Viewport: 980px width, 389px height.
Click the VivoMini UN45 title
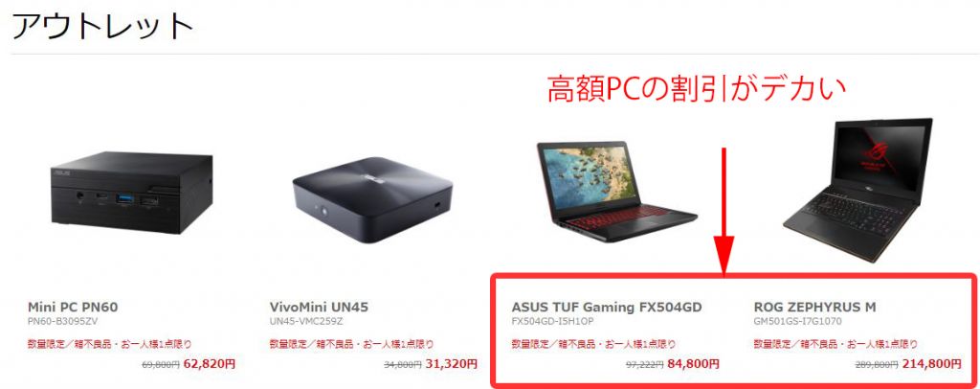tap(319, 308)
